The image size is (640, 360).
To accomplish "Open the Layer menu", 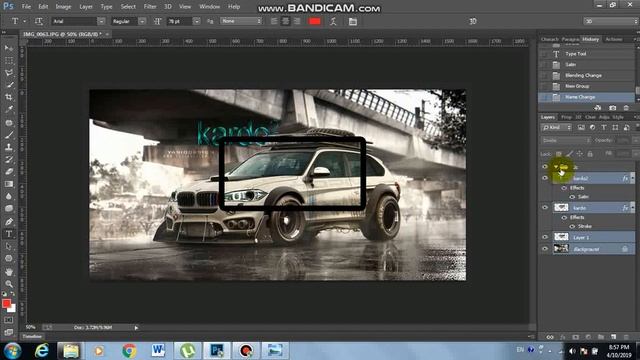I will point(86,7).
